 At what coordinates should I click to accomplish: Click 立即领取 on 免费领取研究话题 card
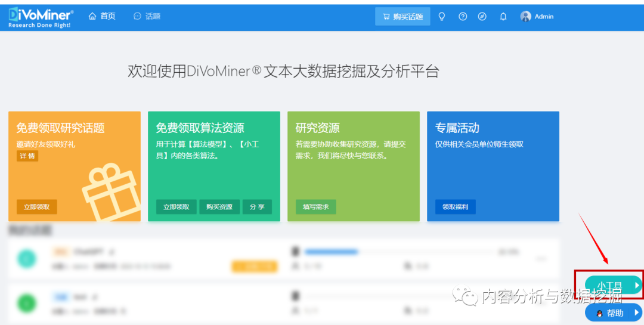pyautogui.click(x=36, y=207)
